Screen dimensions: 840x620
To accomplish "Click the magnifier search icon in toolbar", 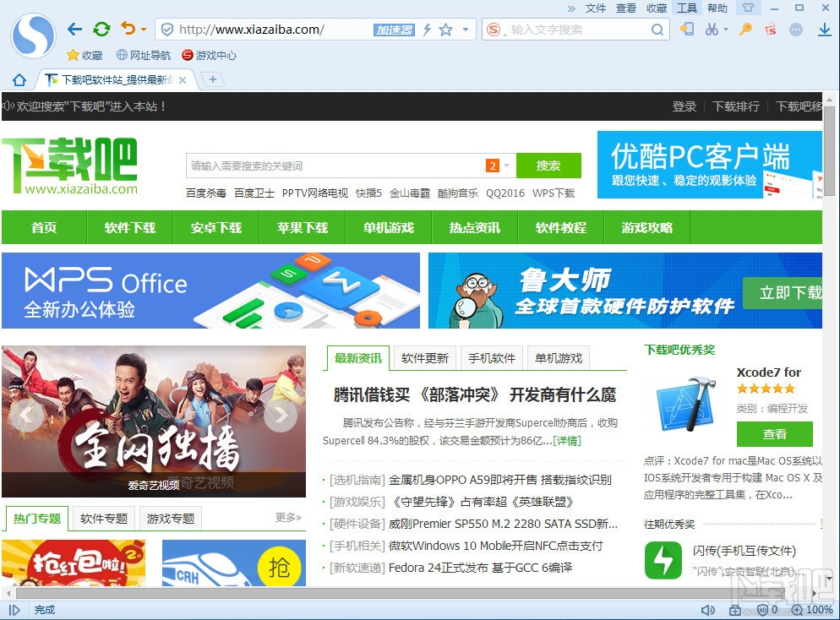I will tap(657, 30).
